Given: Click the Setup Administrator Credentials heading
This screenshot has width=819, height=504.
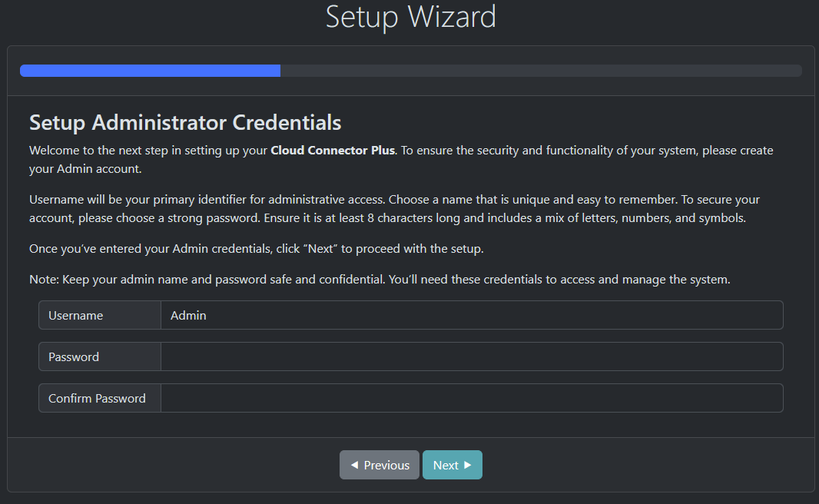Looking at the screenshot, I should coord(185,122).
